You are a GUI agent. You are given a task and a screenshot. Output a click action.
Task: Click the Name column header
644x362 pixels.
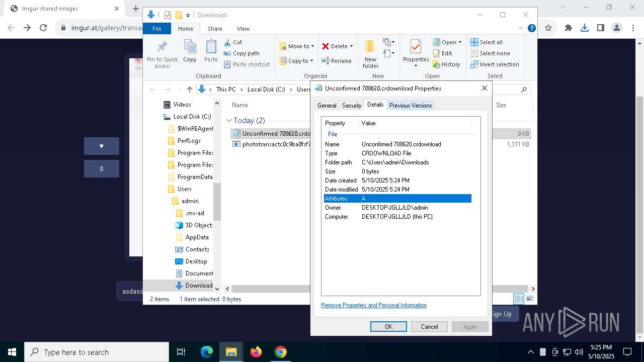(240, 105)
